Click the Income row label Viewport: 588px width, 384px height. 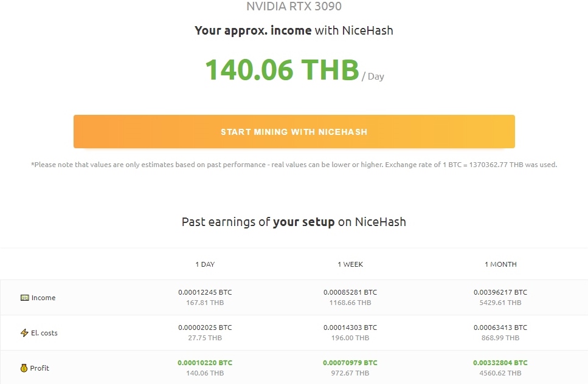[x=44, y=298]
